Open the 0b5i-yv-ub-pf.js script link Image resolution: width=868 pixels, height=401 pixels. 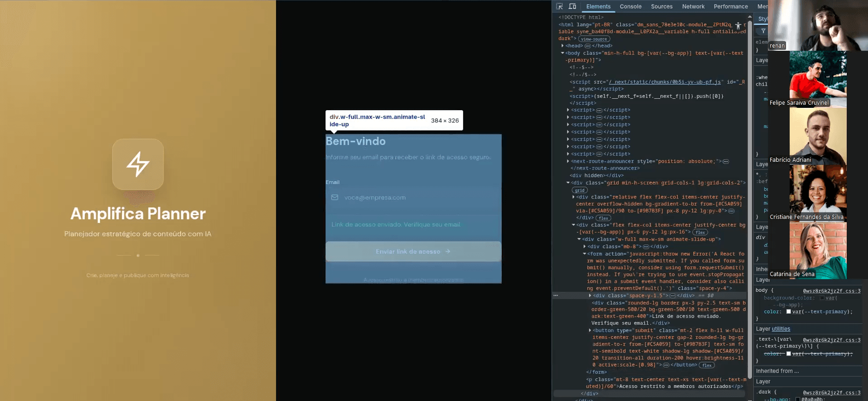tap(665, 82)
